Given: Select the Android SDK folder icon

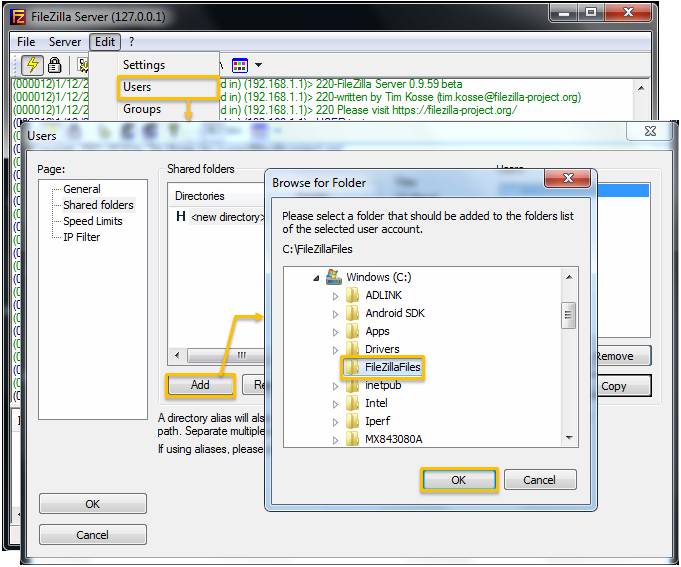Looking at the screenshot, I should [x=352, y=313].
